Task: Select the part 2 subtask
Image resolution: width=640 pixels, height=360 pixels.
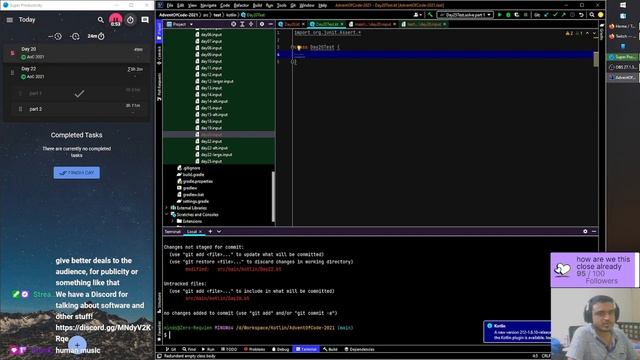Action: tap(80, 109)
